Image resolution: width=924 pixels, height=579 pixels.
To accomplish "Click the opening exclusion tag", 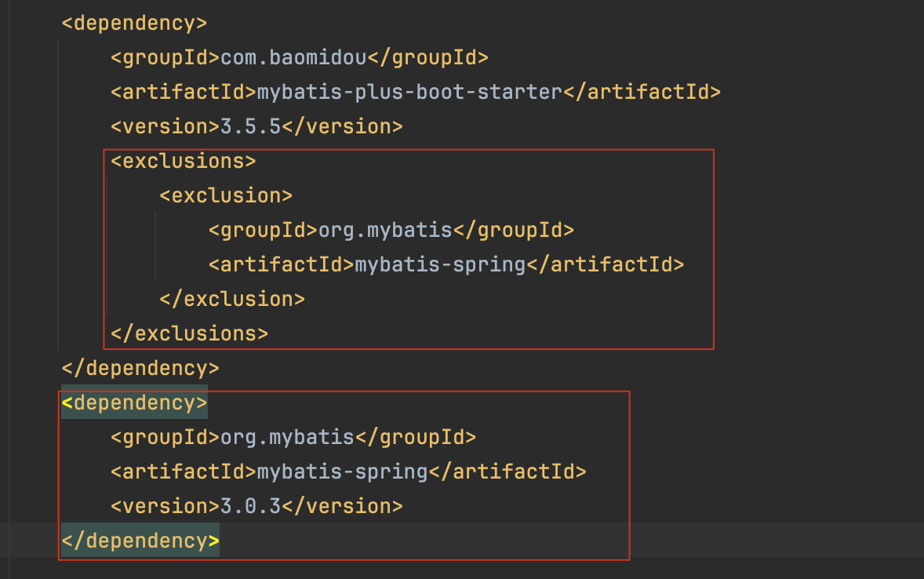I will 226,195.
